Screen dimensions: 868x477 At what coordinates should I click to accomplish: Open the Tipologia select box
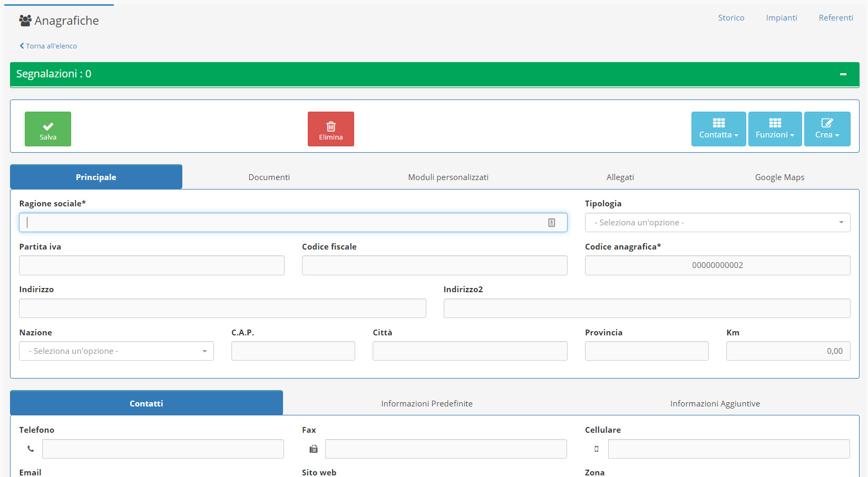(x=717, y=223)
